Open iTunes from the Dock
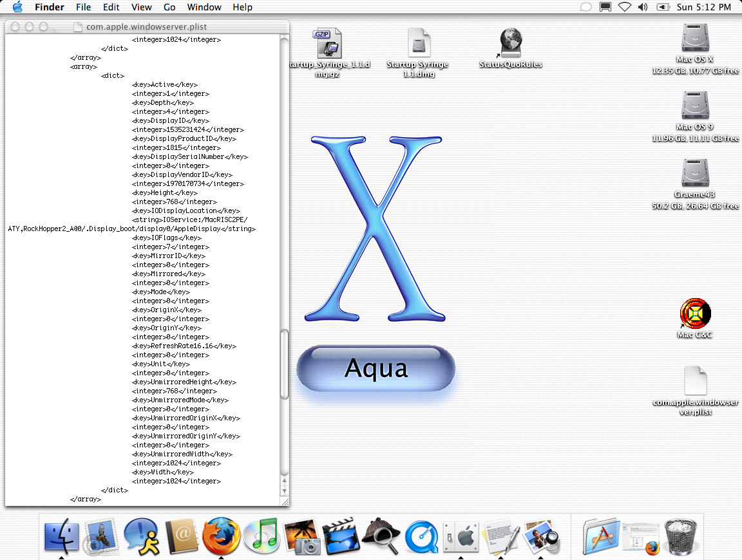 (x=262, y=537)
